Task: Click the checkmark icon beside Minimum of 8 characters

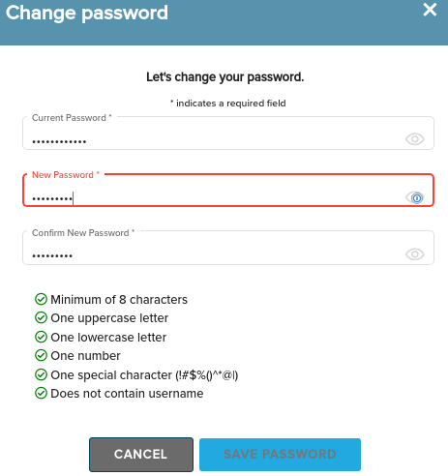Action: click(41, 299)
